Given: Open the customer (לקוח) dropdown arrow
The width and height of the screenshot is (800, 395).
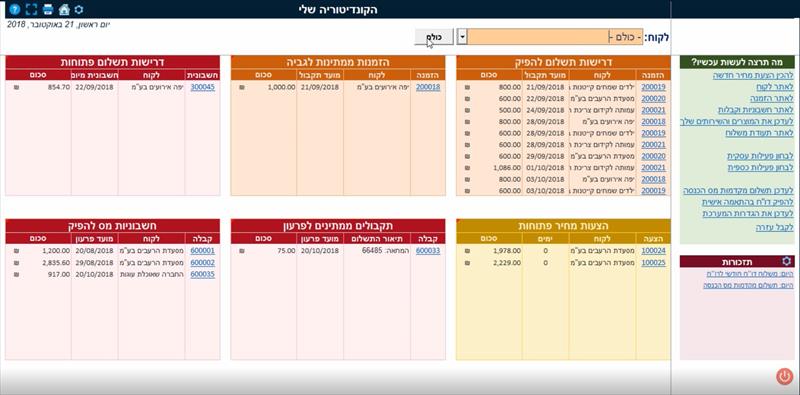Looking at the screenshot, I should point(462,37).
